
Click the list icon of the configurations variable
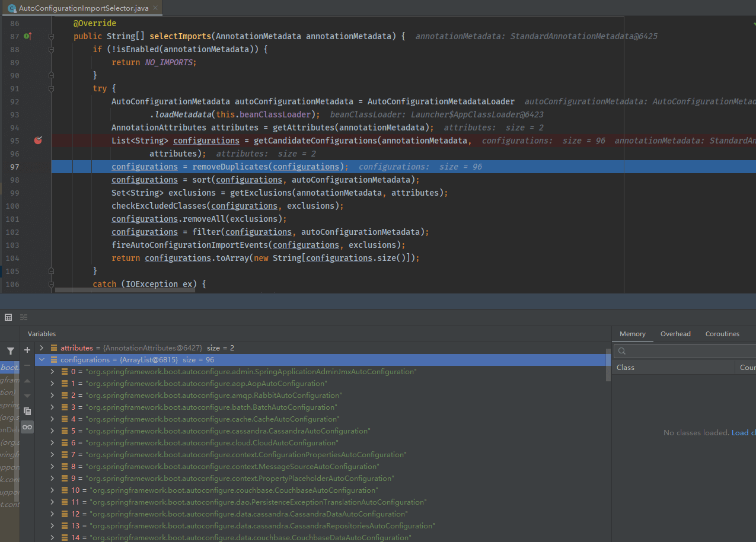(x=54, y=360)
